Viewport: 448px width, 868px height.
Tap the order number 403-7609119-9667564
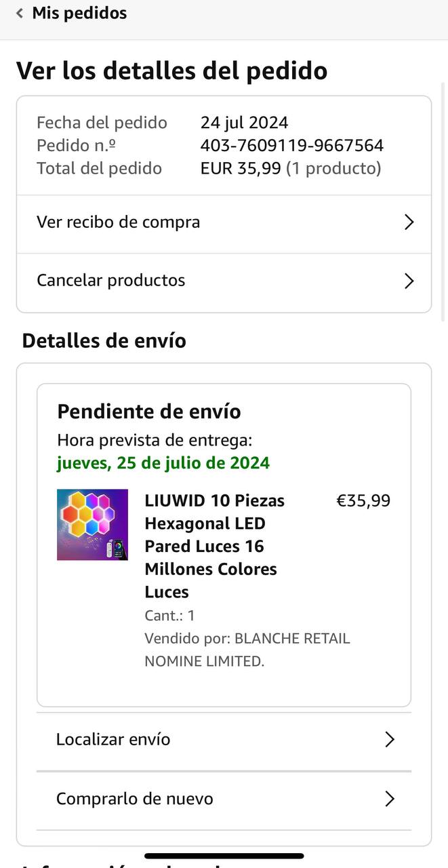pos(291,145)
